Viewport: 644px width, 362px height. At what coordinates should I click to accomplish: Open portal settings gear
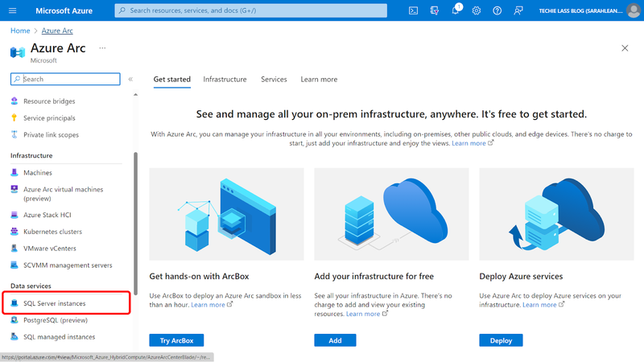click(476, 10)
